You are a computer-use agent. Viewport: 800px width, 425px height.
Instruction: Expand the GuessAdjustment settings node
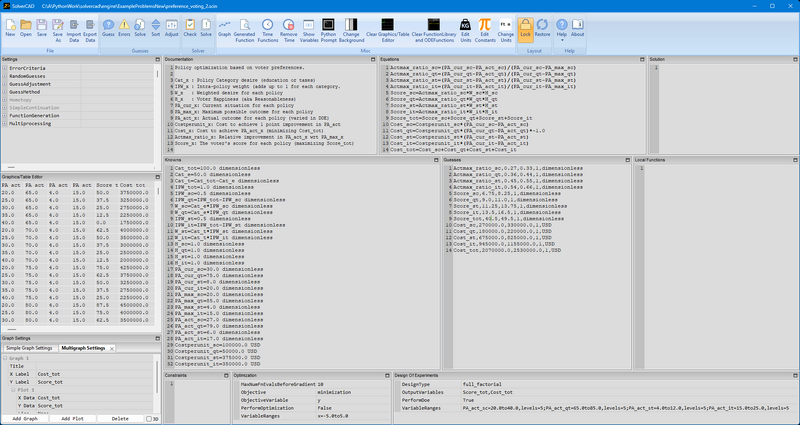pos(5,84)
